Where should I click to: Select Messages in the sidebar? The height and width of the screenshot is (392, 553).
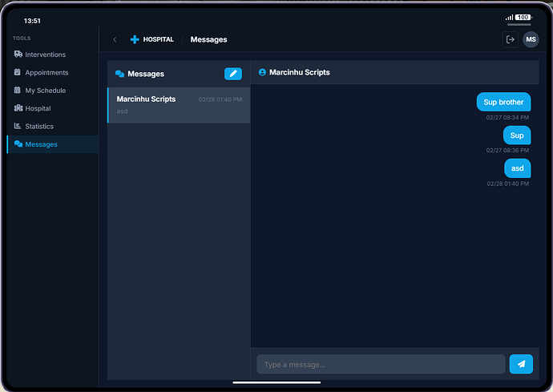coord(41,144)
